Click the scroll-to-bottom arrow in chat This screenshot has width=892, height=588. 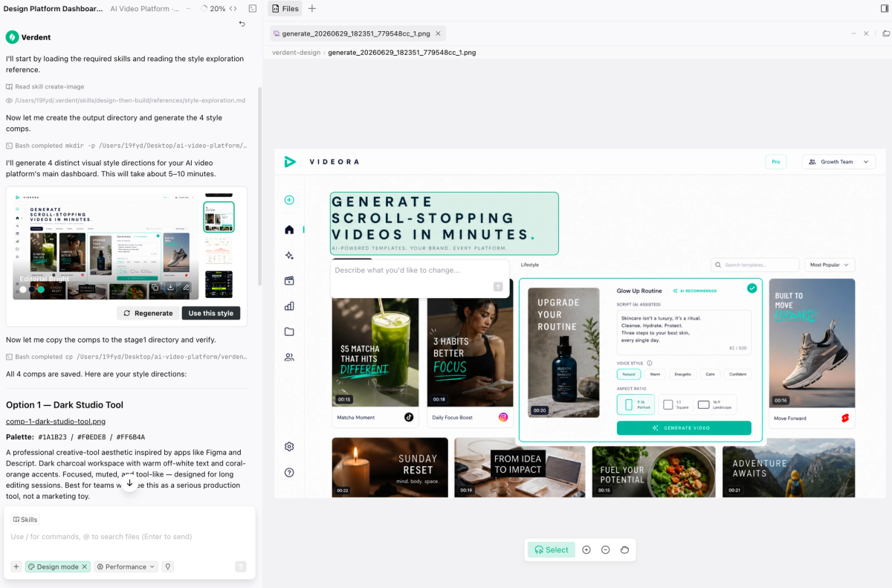tap(129, 483)
